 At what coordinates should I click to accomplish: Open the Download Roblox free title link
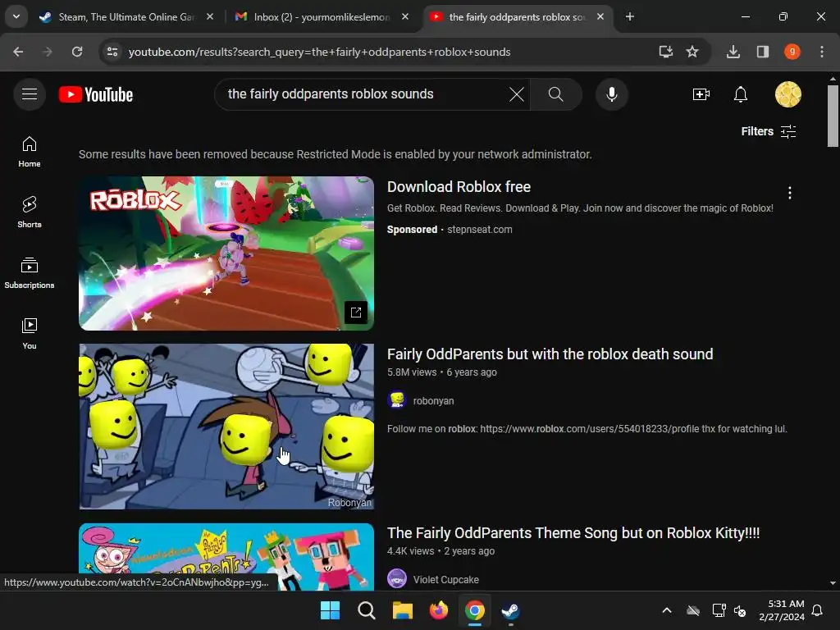pyautogui.click(x=459, y=187)
